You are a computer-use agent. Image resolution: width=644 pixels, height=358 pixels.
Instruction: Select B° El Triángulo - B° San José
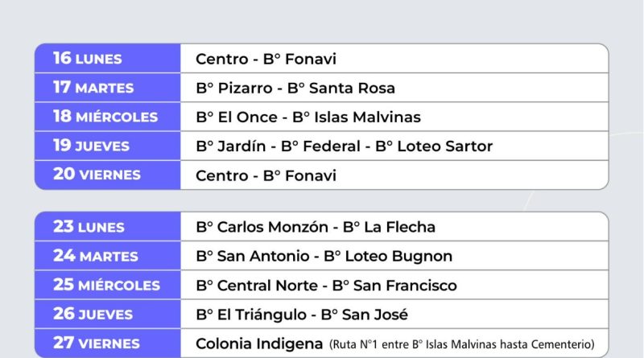pos(302,314)
